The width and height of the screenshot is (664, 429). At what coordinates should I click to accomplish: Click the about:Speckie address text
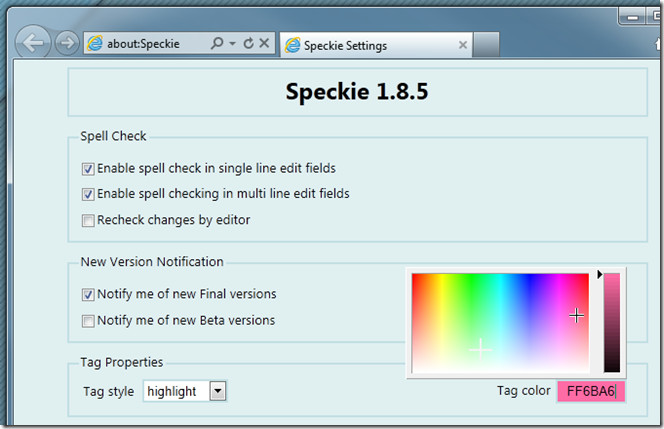[x=143, y=44]
